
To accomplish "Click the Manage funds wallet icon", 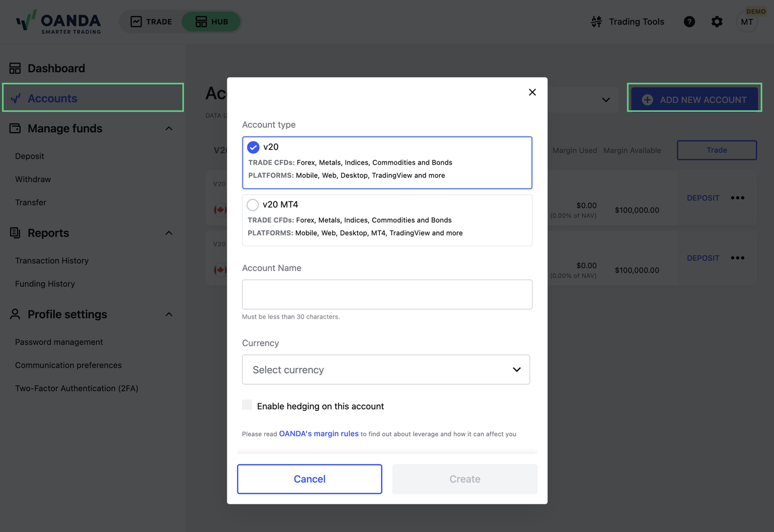I will (x=15, y=128).
